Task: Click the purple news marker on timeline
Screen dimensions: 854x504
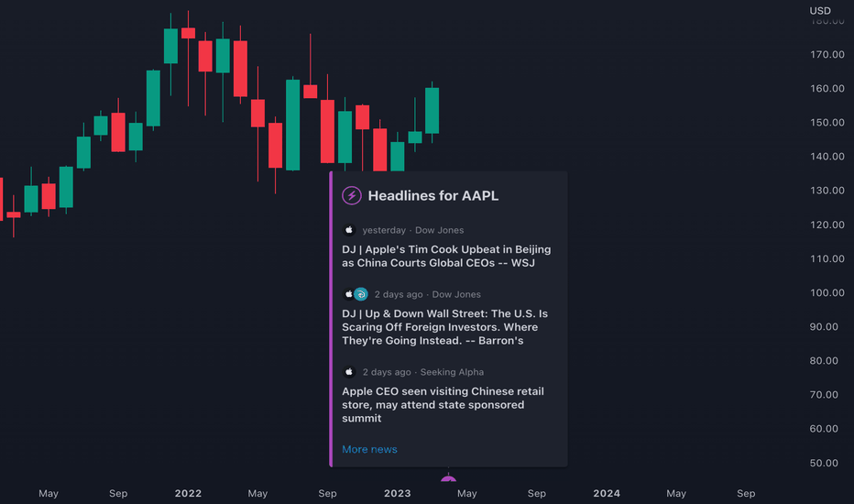Action: [x=448, y=479]
